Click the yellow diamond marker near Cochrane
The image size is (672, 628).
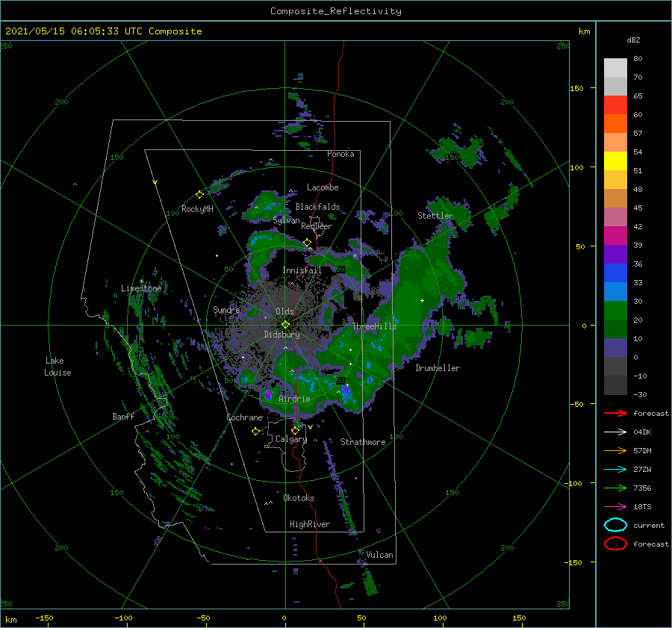[x=255, y=432]
